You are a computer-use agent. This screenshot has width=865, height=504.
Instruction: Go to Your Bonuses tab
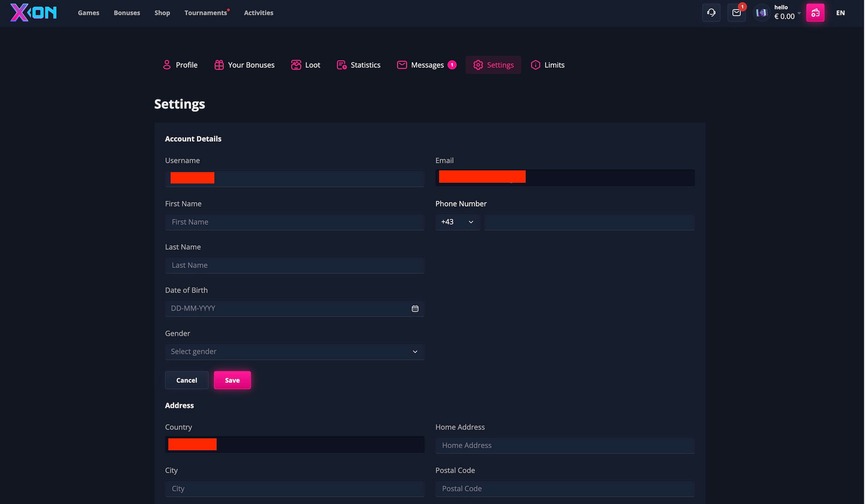click(244, 65)
